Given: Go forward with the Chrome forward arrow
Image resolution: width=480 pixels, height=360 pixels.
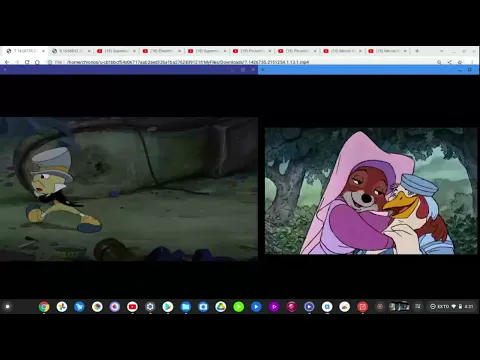Looking at the screenshot, I should [17, 62].
